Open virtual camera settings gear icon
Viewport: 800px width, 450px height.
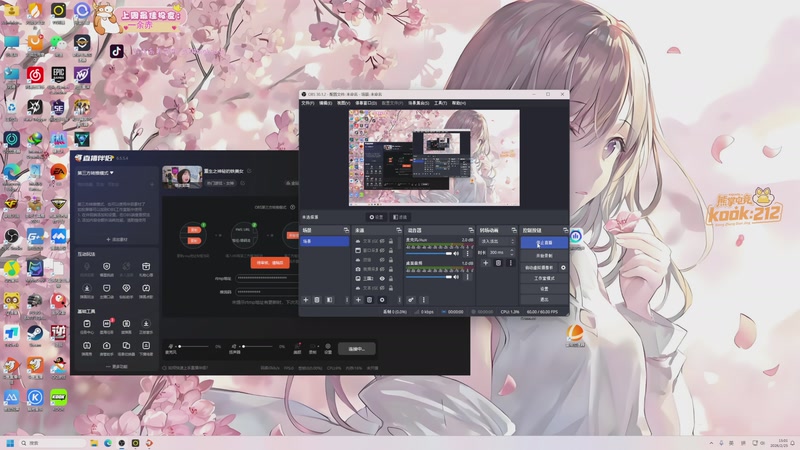[563, 267]
